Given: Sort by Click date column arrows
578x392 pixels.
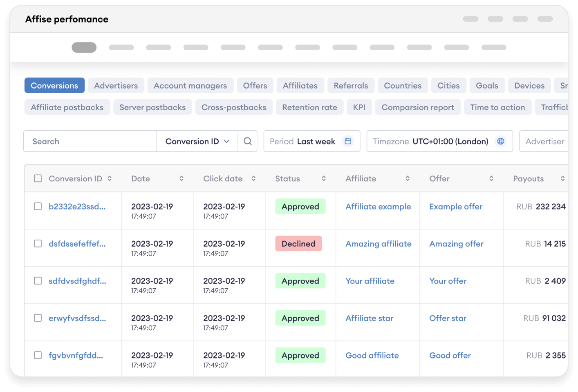Looking at the screenshot, I should click(253, 178).
